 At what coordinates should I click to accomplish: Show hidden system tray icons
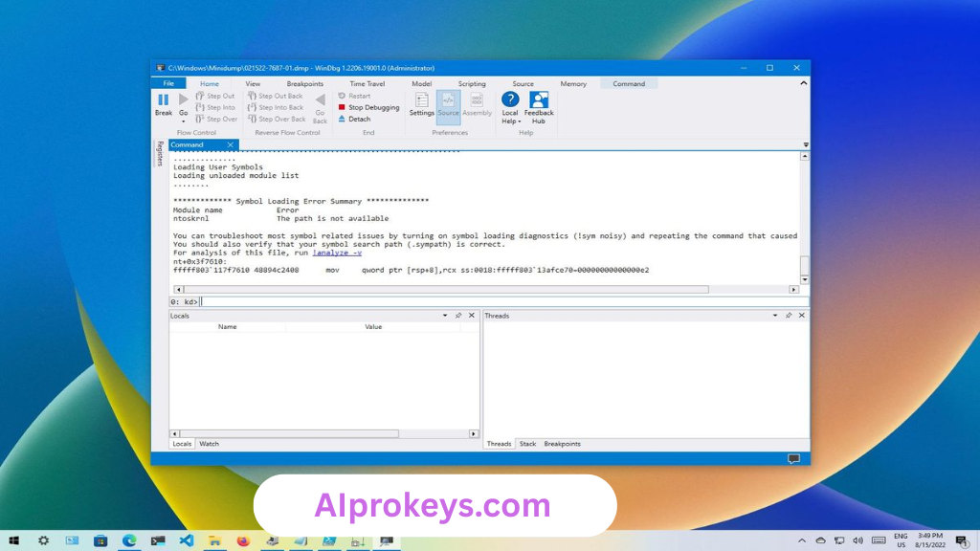tap(802, 540)
